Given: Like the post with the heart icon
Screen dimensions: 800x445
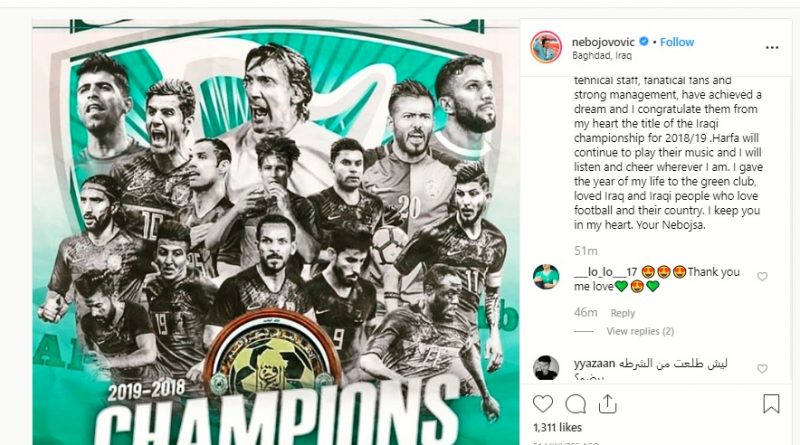Looking at the screenshot, I should [x=542, y=404].
